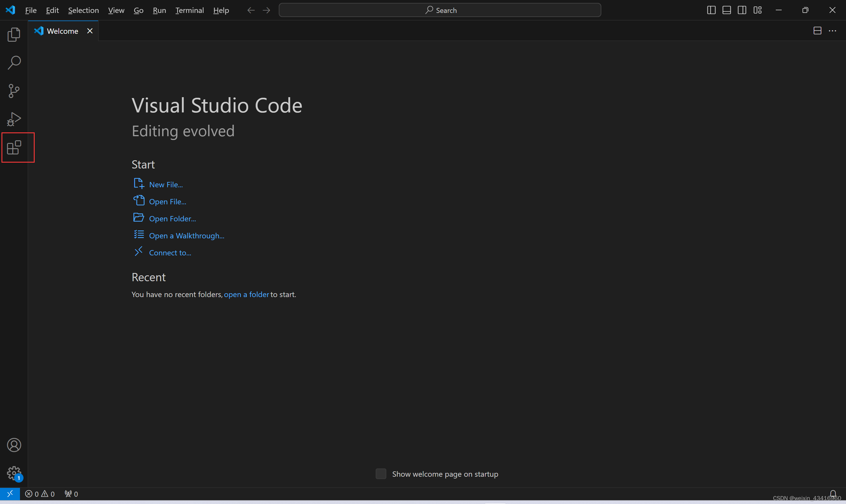Open a folder via open a folder link
This screenshot has height=504, width=846.
246,294
